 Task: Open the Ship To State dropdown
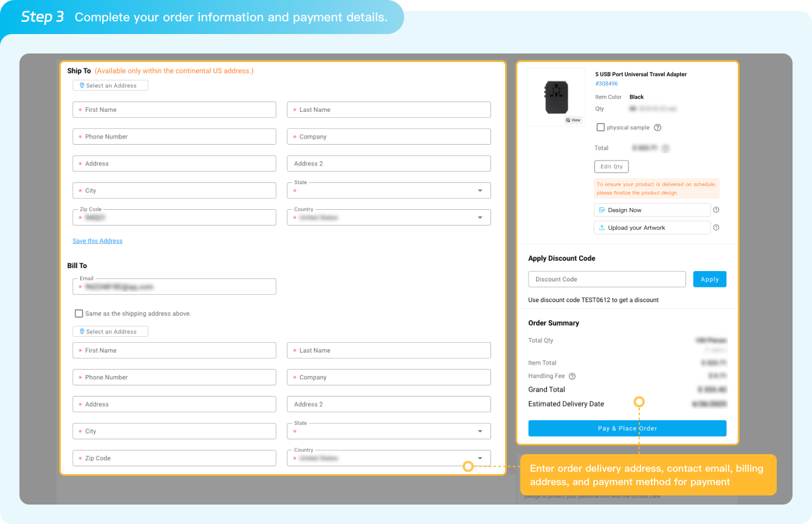[x=480, y=191]
